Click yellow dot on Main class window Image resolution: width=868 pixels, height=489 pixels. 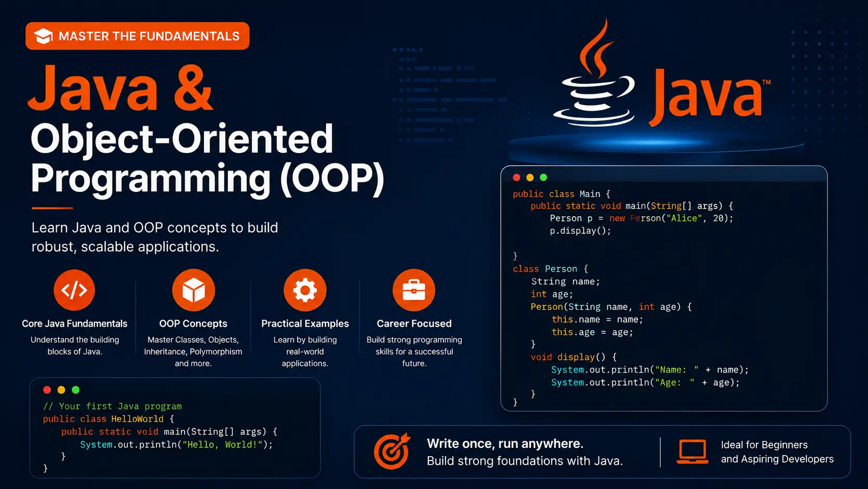click(530, 178)
